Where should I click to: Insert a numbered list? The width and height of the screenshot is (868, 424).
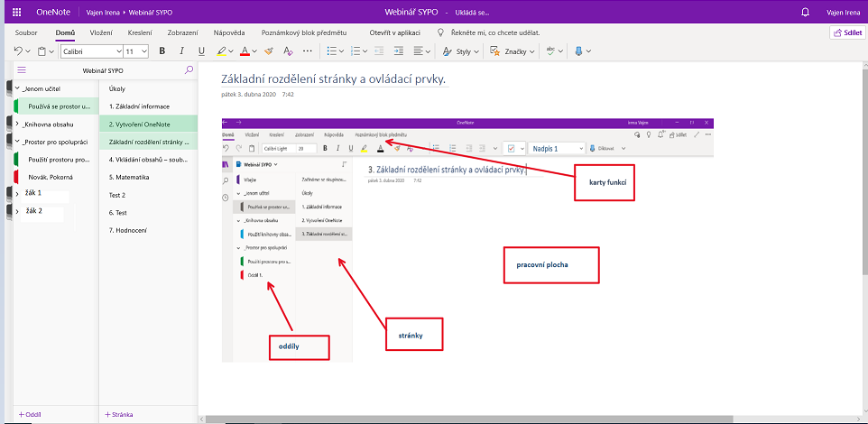click(356, 51)
